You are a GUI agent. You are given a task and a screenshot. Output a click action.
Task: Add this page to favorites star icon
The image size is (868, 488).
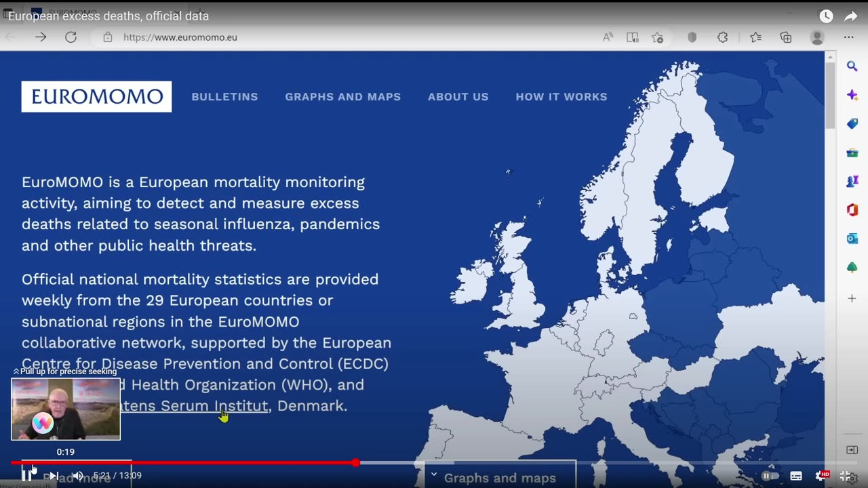click(657, 37)
